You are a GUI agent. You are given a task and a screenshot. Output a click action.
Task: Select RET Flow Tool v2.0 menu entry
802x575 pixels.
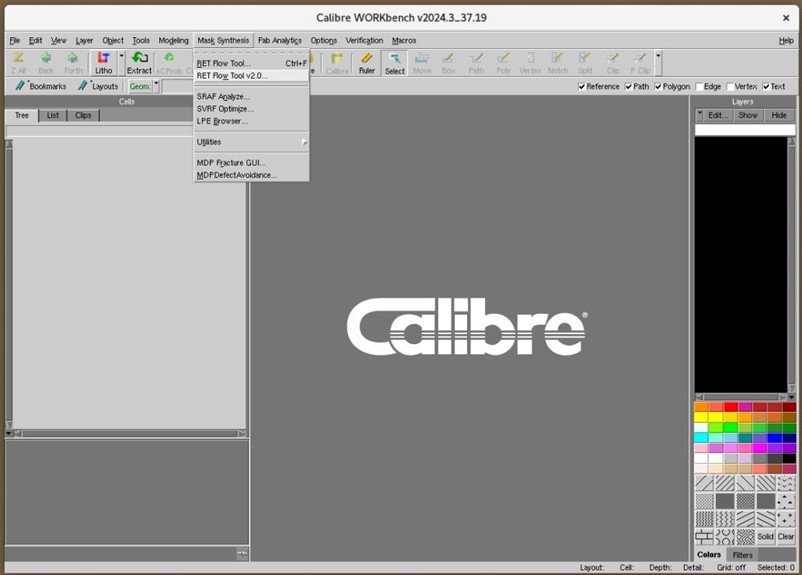(251, 75)
